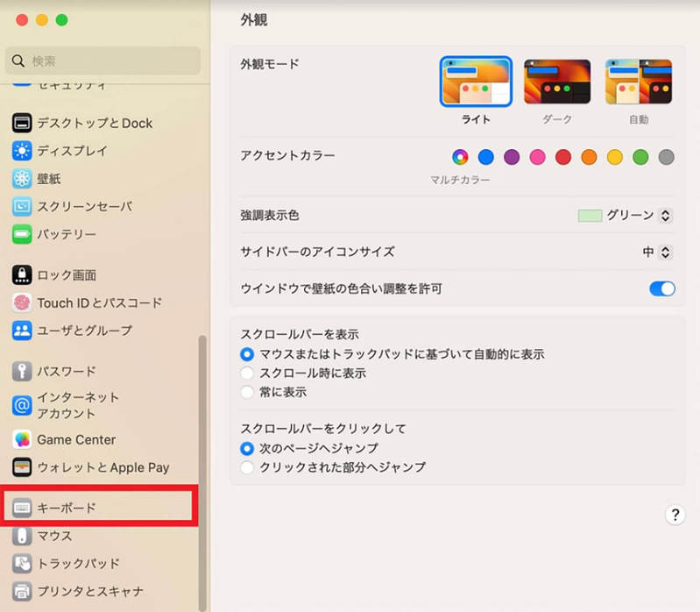The width and height of the screenshot is (700, 612).
Task: Click the Game Center bubbles icon
Action: point(22,439)
